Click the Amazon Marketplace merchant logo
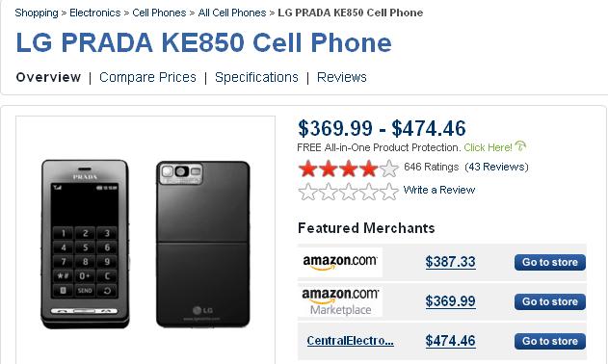The image size is (608, 364). [340, 301]
